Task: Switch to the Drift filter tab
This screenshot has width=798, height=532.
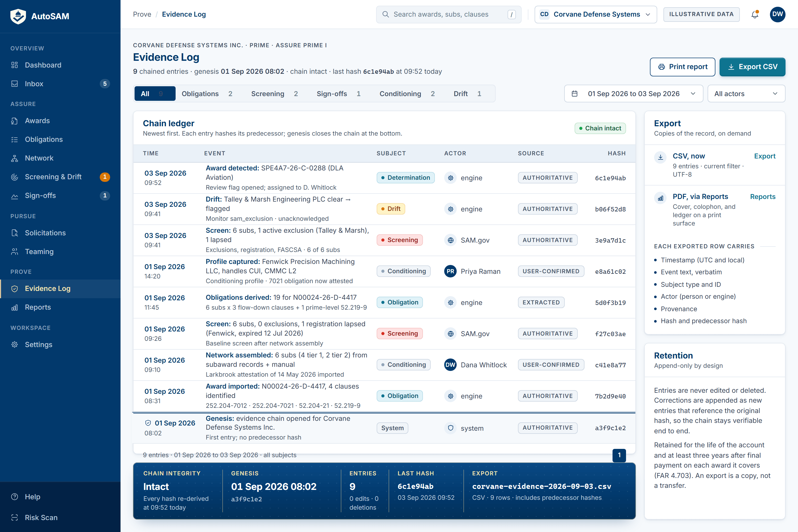Action: point(467,94)
